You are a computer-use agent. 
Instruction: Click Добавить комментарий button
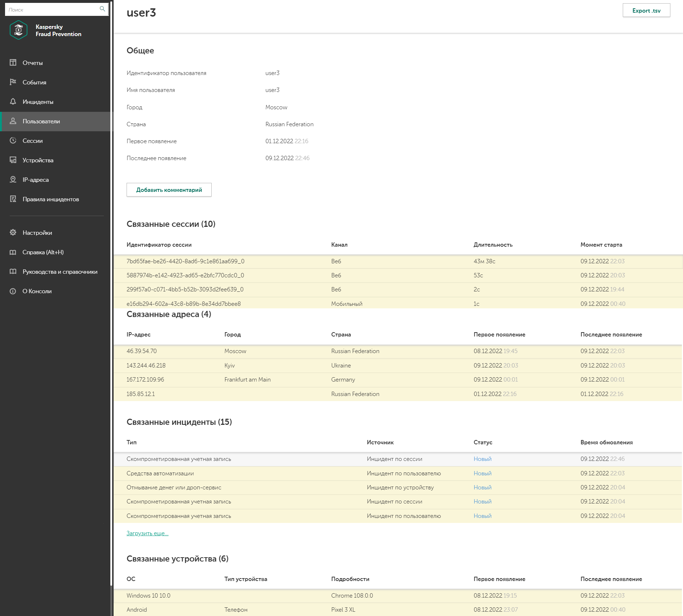[169, 190]
